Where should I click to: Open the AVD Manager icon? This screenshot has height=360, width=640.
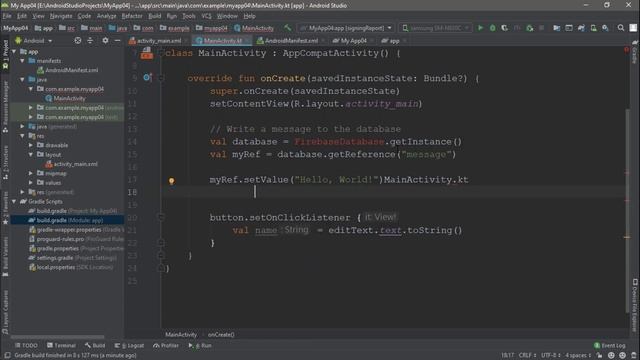[593, 28]
